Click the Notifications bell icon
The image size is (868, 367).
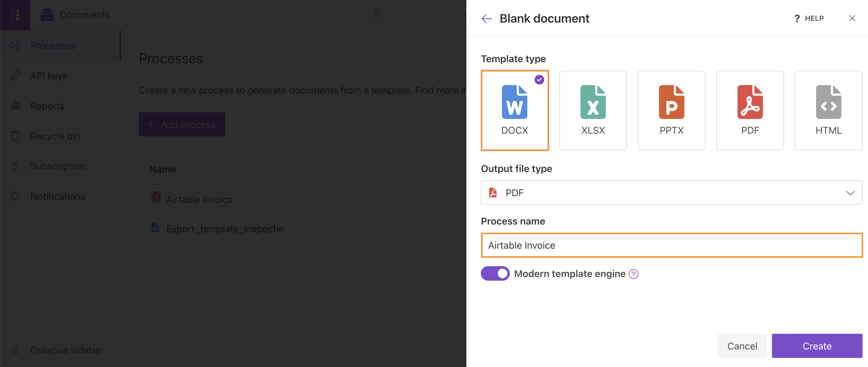pyautogui.click(x=15, y=196)
